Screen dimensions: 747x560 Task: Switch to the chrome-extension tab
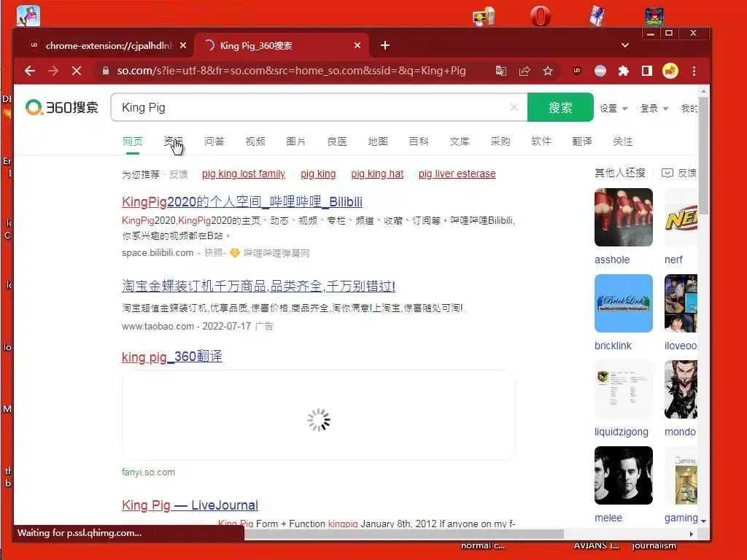coord(108,45)
